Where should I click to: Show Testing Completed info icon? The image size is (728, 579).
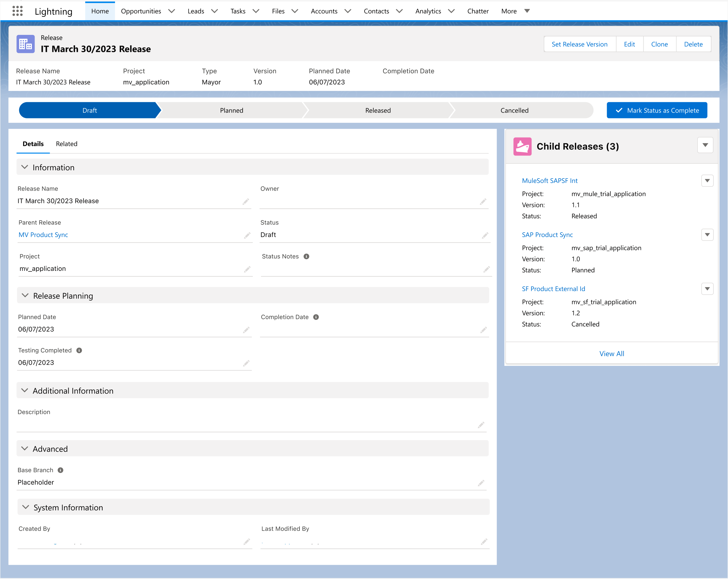(x=79, y=350)
